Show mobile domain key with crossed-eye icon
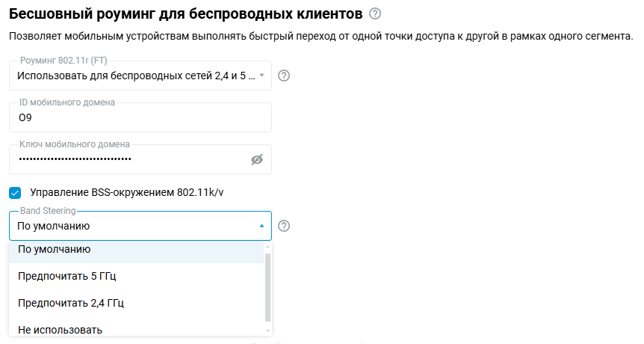The height and width of the screenshot is (344, 644). coord(258,159)
